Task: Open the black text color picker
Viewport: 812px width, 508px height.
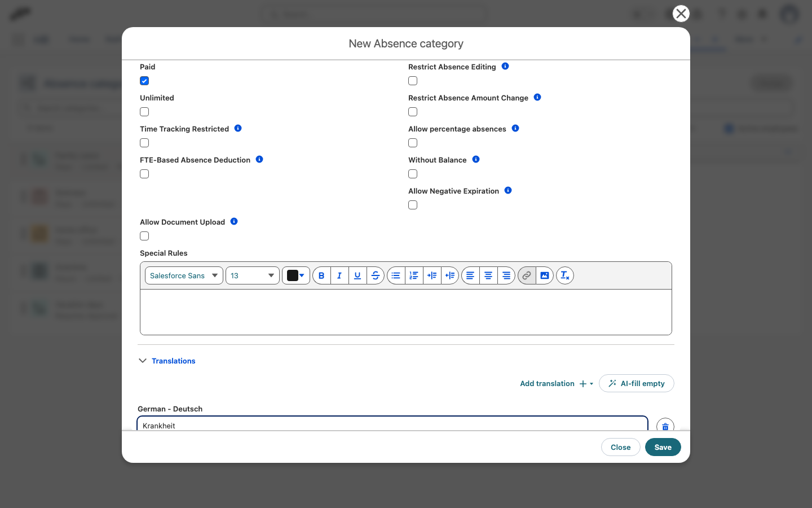Action: tap(296, 275)
